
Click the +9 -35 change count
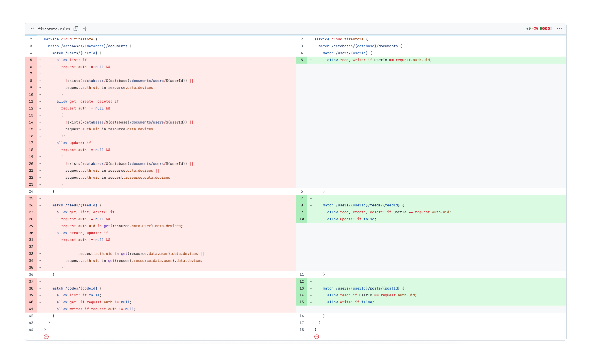[x=532, y=29]
